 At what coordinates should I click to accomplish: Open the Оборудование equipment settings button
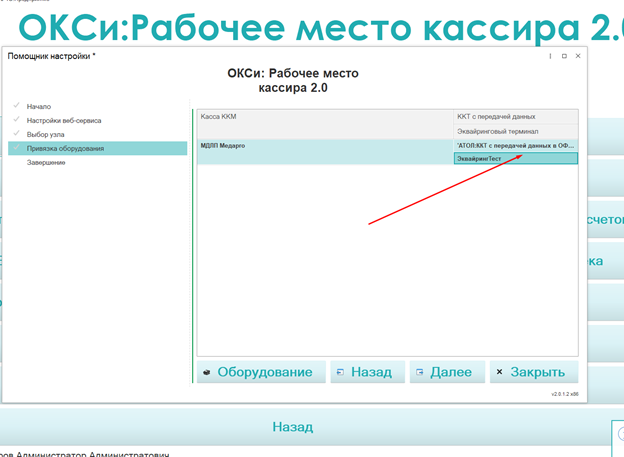coord(261,372)
